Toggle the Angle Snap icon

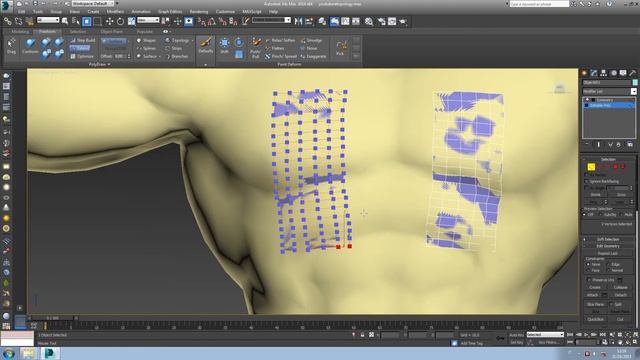[212, 21]
